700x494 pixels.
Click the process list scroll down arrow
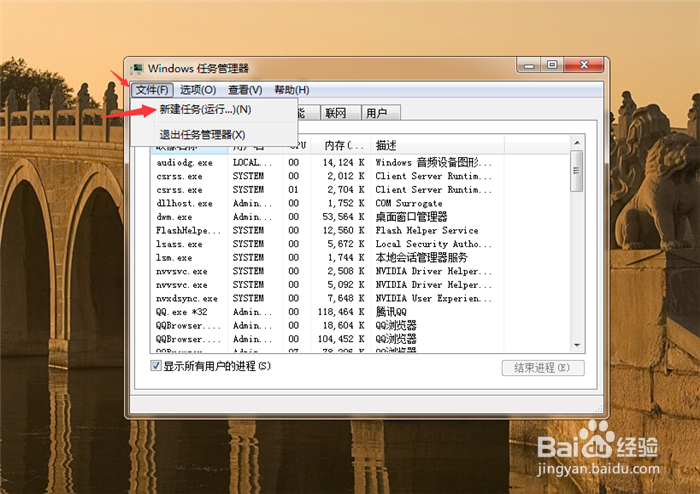[577, 345]
